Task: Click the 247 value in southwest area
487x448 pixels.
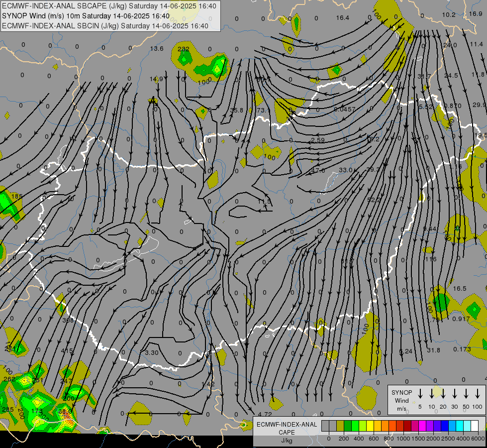Action: pos(66,381)
